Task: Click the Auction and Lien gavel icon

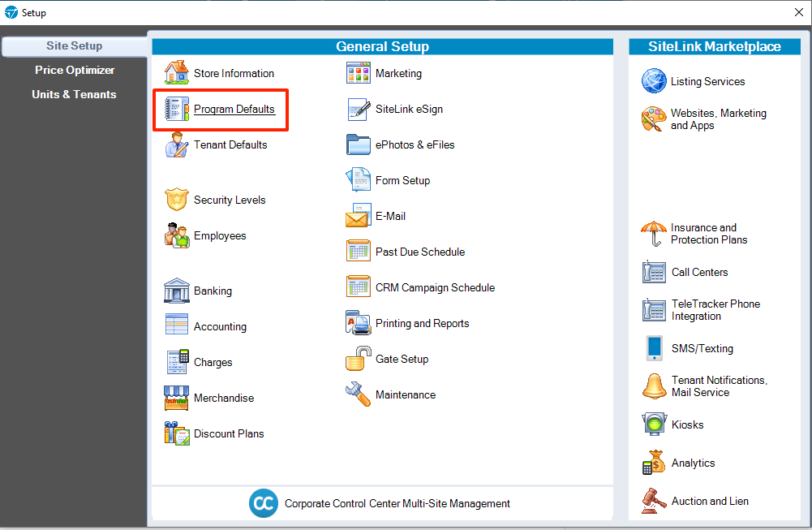Action: 654,501
